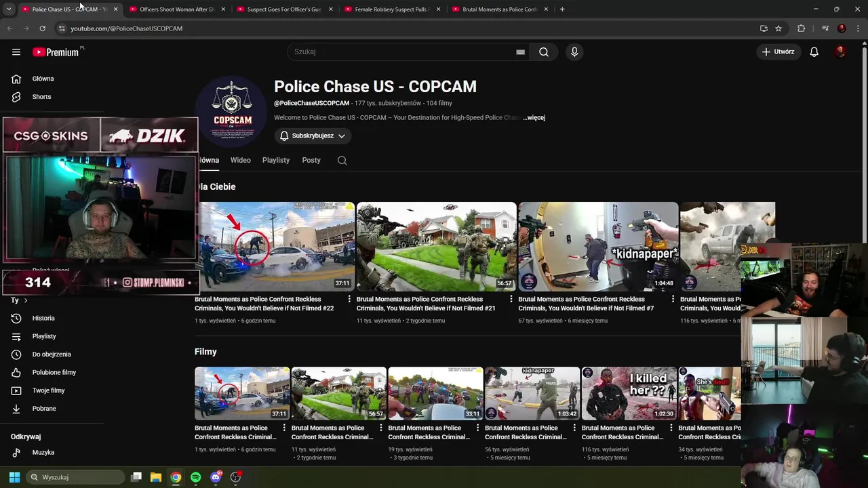Close the Officers Shoot Woman tab
The width and height of the screenshot is (868, 488).
click(223, 9)
